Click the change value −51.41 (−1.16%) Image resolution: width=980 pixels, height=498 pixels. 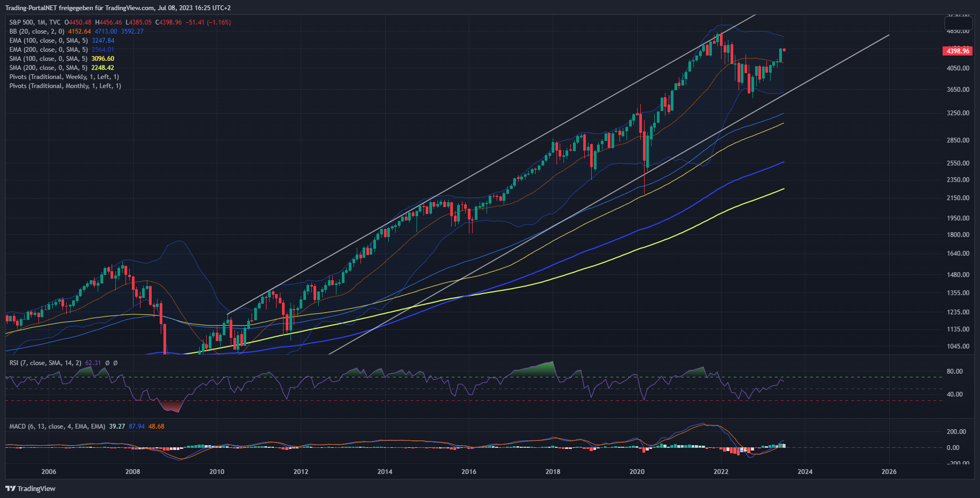(x=208, y=22)
